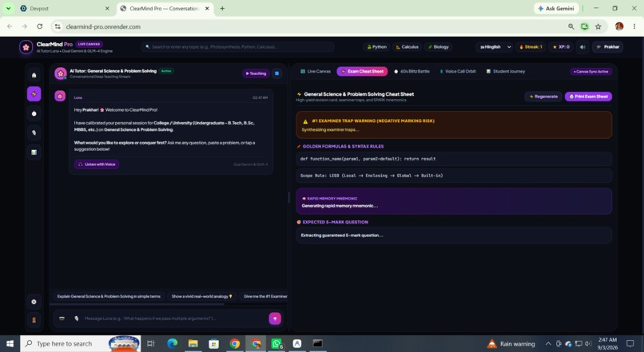Image resolution: width=644 pixels, height=352 pixels.
Task: Open Microsoft Store from the taskbar
Action: tap(213, 344)
